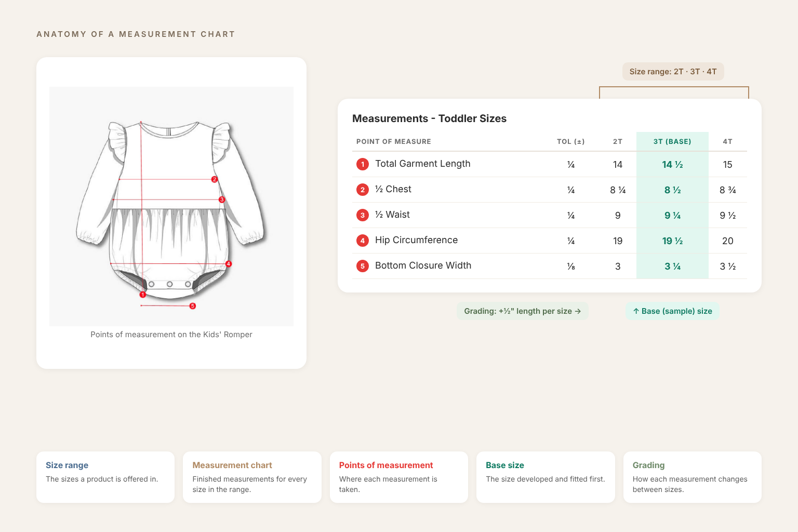Select the '2T' column header
The height and width of the screenshot is (532, 798).
618,141
